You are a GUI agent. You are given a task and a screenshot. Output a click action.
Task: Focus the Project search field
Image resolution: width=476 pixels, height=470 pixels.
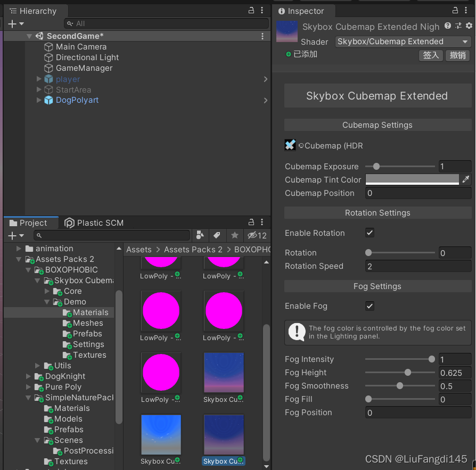pos(112,235)
